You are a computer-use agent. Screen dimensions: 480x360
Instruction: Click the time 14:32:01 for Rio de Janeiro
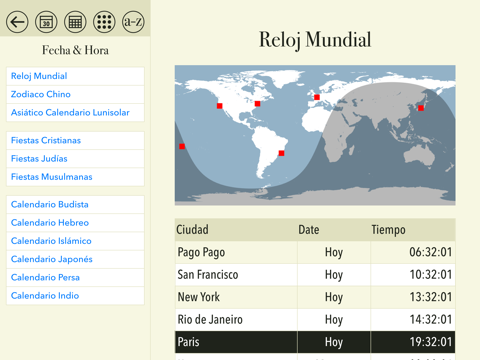click(430, 320)
